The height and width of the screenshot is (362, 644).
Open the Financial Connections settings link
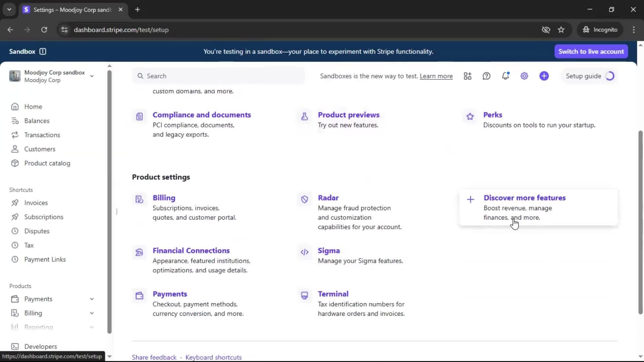click(191, 251)
